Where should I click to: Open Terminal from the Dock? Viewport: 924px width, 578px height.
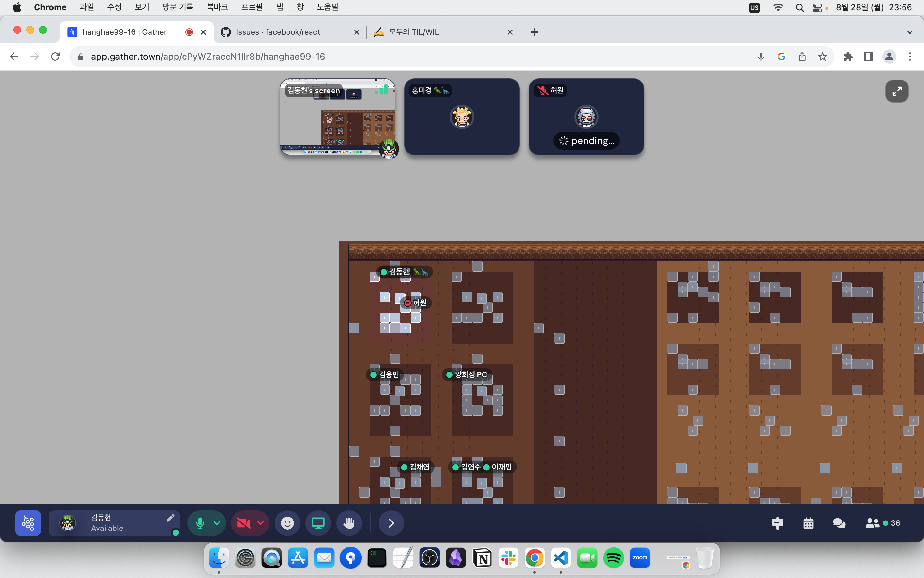(376, 558)
